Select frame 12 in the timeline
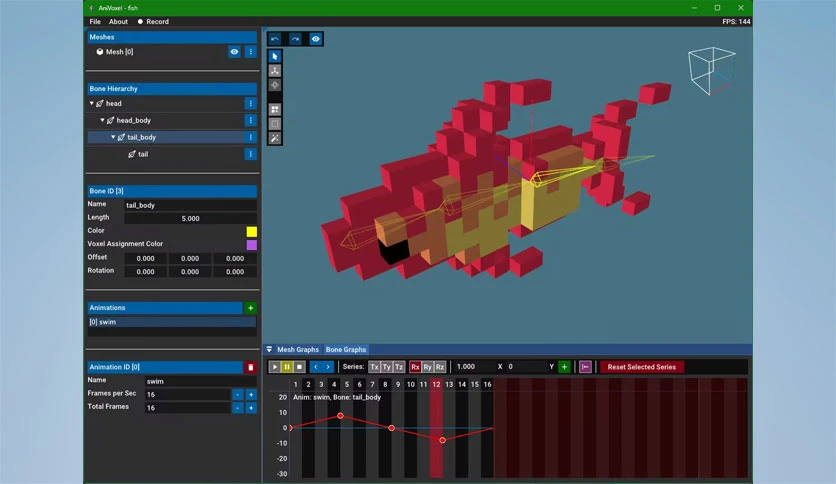The image size is (836, 484). coord(436,385)
